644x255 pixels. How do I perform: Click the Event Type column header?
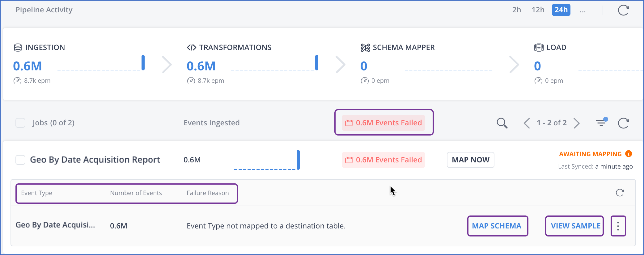36,193
